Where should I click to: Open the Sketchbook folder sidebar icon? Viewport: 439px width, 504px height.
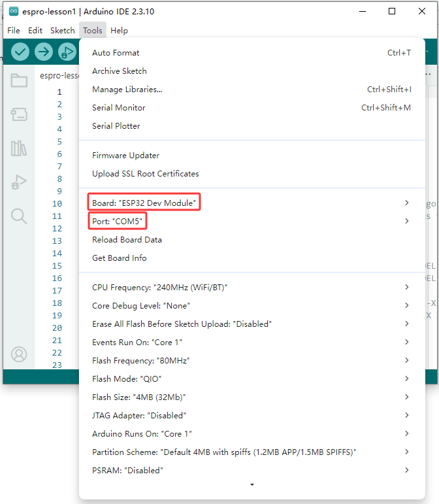[19, 80]
